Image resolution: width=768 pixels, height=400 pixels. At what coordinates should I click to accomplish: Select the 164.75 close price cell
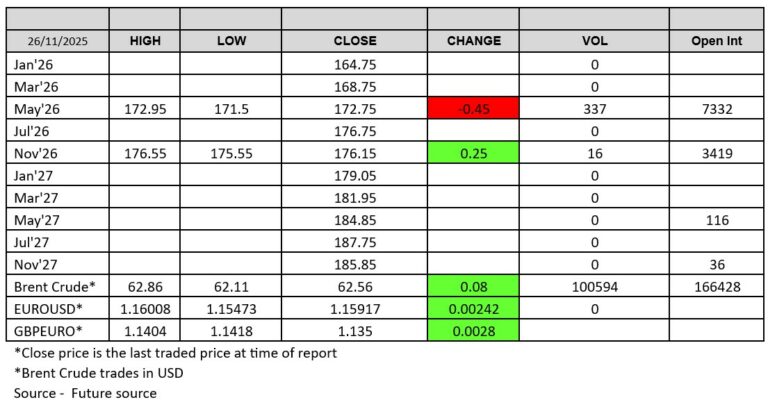(x=354, y=64)
